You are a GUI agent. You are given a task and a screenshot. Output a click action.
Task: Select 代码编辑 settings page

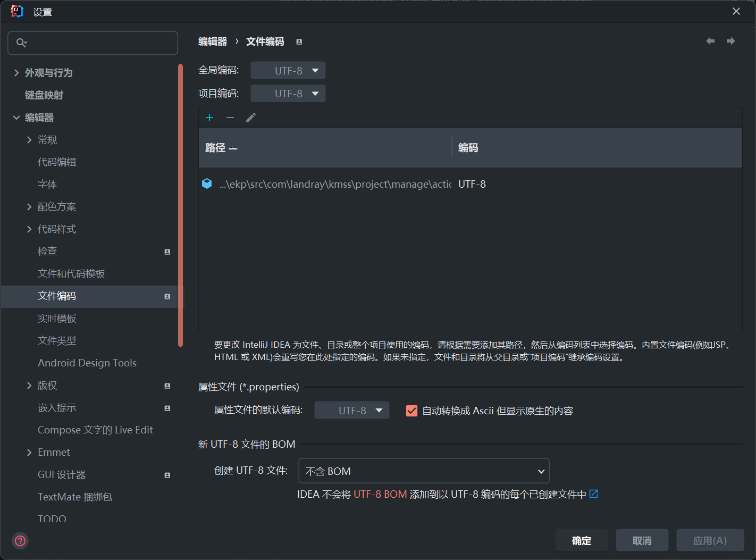pyautogui.click(x=57, y=162)
